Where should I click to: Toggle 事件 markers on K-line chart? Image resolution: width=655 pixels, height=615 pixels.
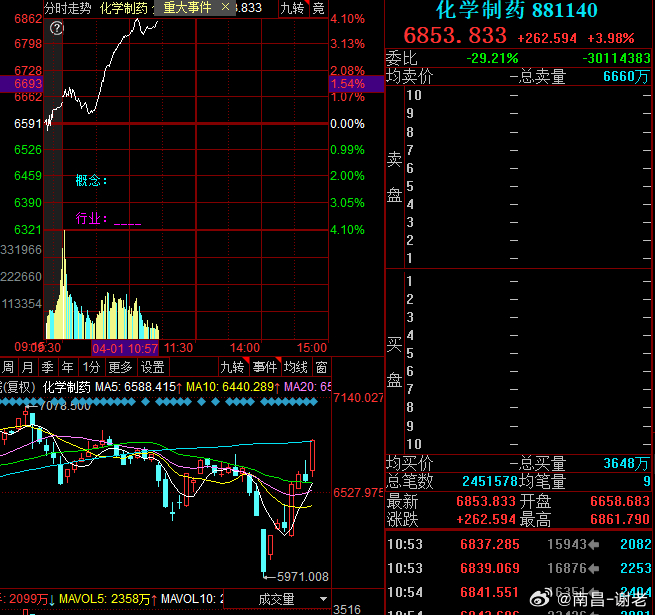[264, 367]
